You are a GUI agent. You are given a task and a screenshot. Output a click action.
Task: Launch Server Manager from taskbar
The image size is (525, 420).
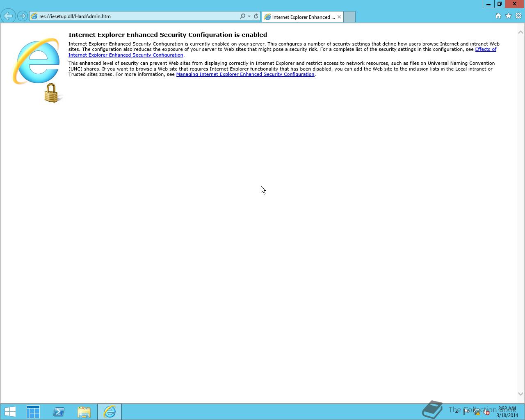tap(33, 411)
